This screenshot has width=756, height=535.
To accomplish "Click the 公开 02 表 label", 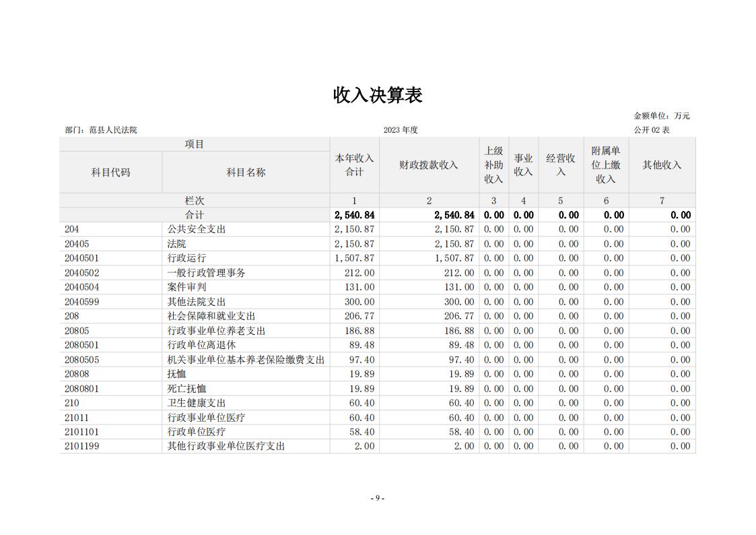I will click(652, 130).
